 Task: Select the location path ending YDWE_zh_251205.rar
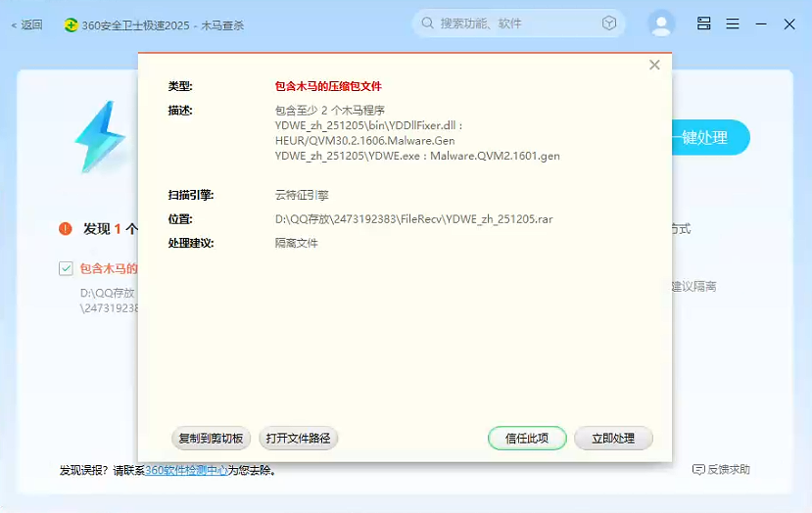[413, 219]
